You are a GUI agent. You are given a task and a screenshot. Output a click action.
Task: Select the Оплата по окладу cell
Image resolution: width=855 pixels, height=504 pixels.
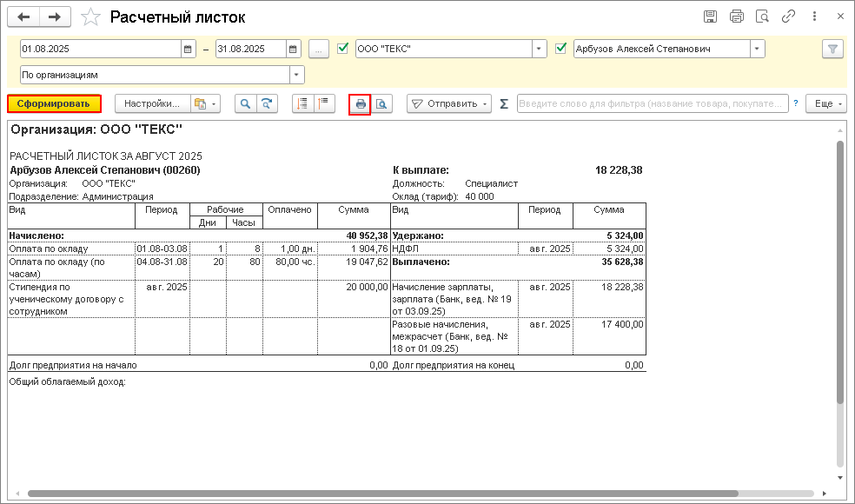(71, 249)
